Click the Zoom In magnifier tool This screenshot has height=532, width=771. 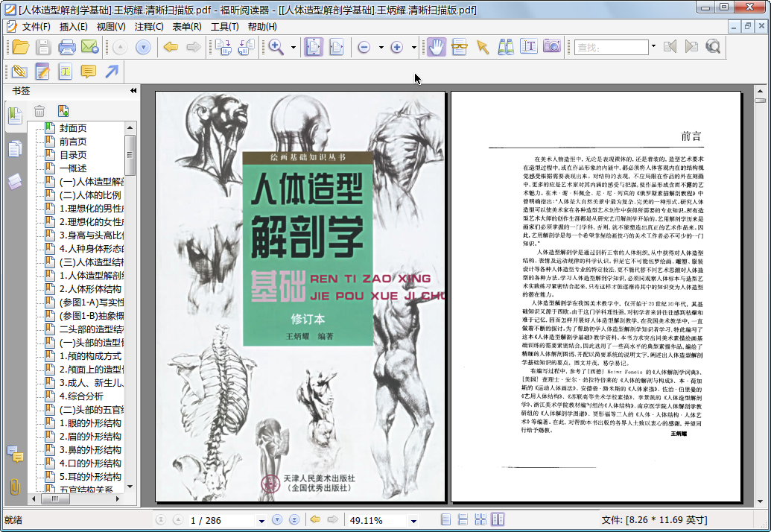click(276, 47)
